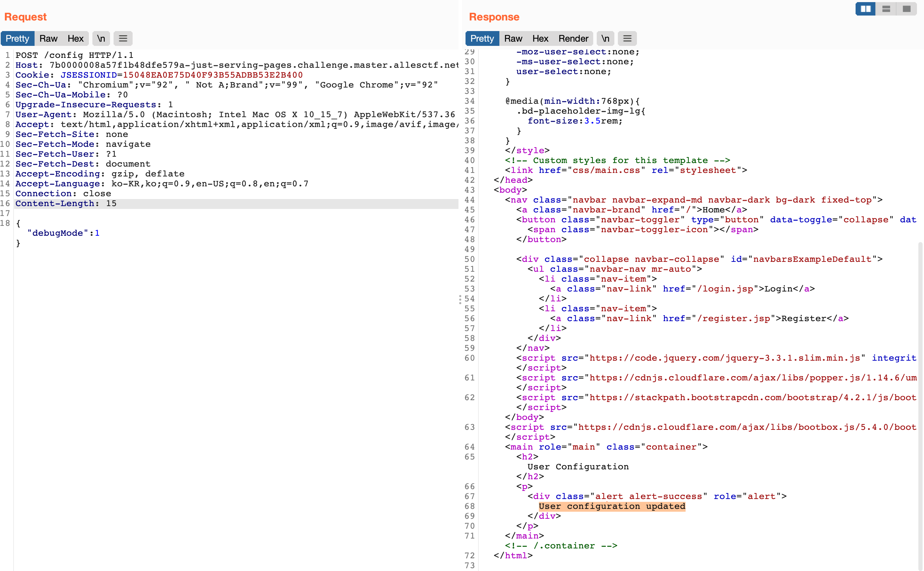Click the 'Sec-Fetch-Dest: document' line
924x571 pixels.
(x=83, y=164)
